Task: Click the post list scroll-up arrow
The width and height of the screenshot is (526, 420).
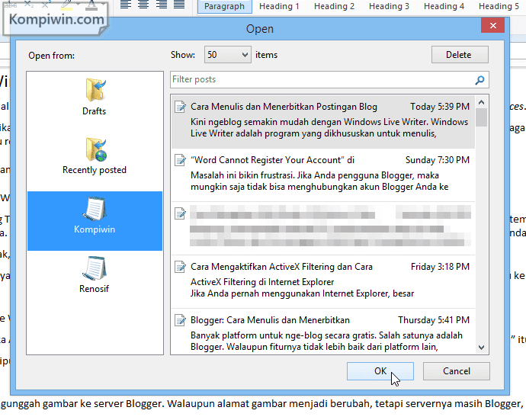Action: tap(481, 102)
